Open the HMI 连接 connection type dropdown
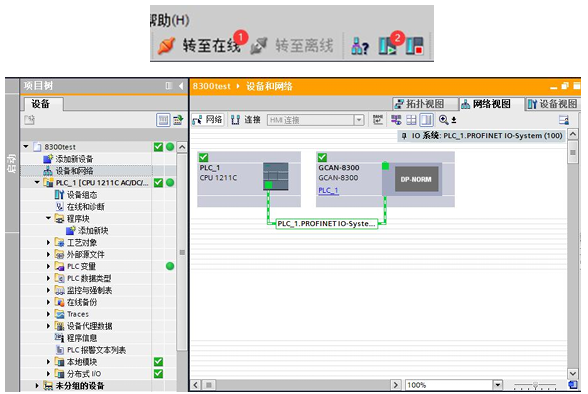 point(359,120)
